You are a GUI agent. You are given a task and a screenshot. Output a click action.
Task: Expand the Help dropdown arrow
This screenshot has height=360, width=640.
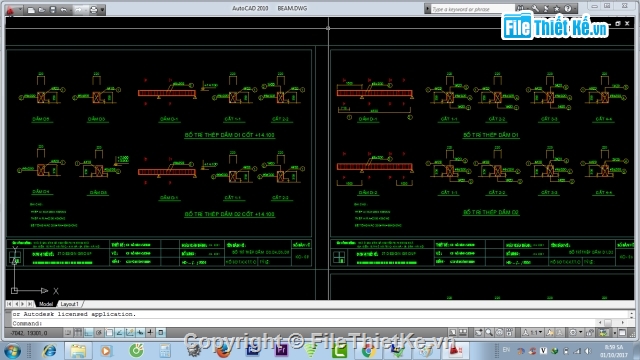(575, 9)
